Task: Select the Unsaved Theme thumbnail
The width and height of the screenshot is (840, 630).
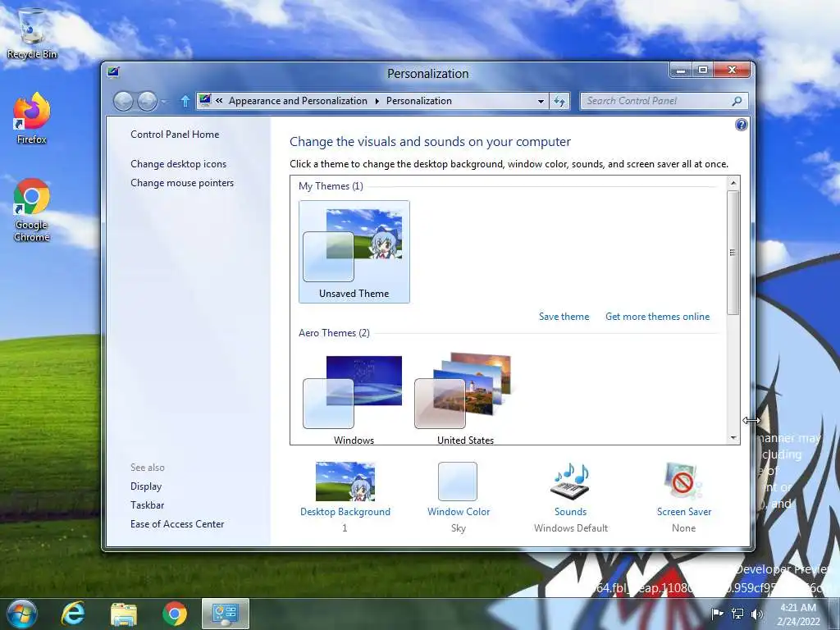Action: [x=354, y=252]
